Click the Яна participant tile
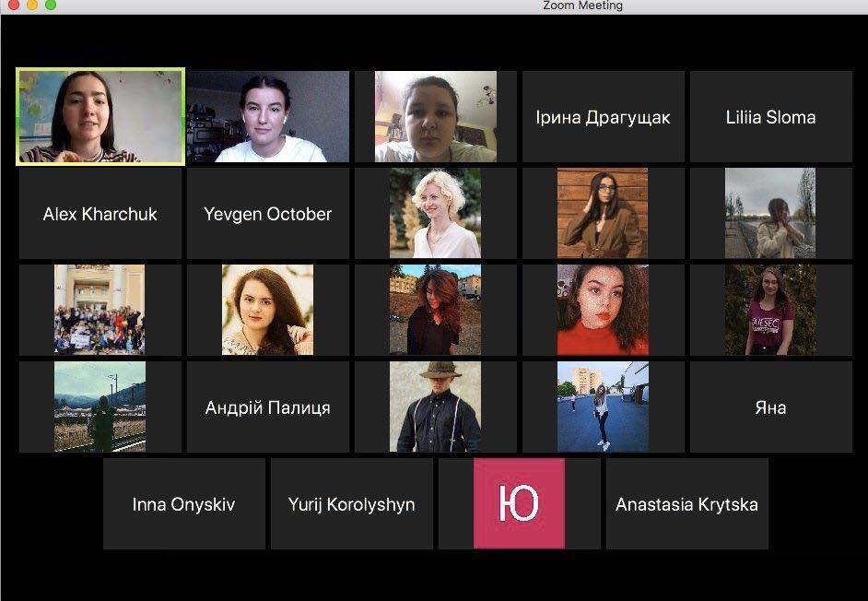Viewport: 868px width, 601px height. pos(770,407)
